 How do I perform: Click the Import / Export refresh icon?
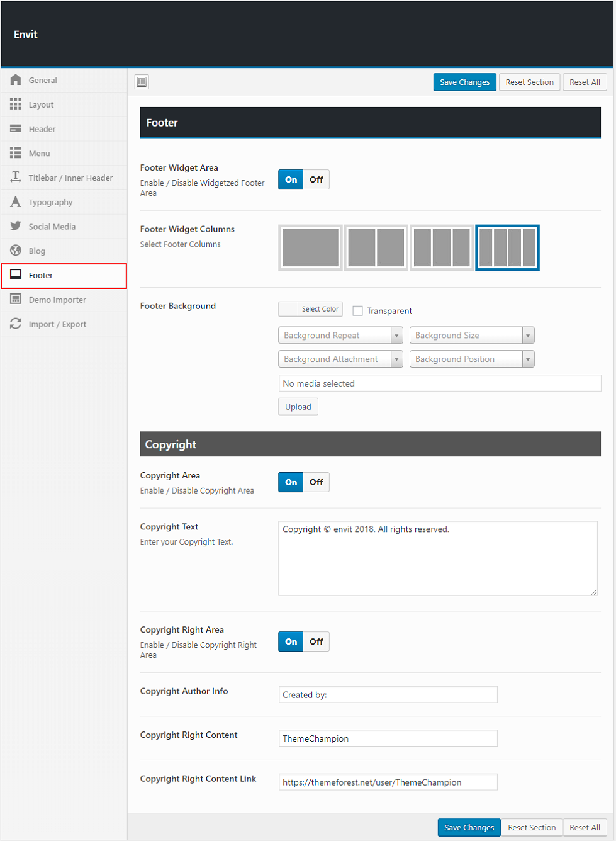(16, 324)
